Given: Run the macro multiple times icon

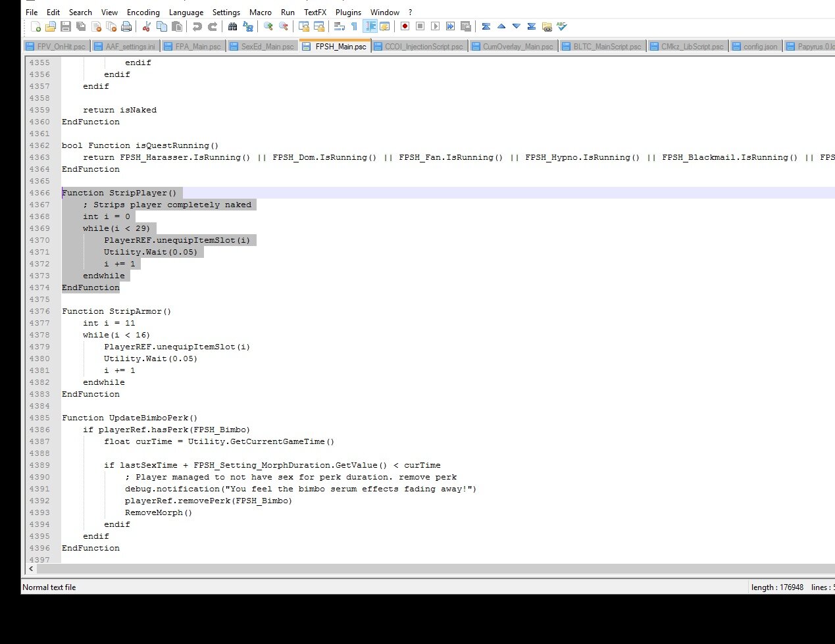Looking at the screenshot, I should 450,26.
